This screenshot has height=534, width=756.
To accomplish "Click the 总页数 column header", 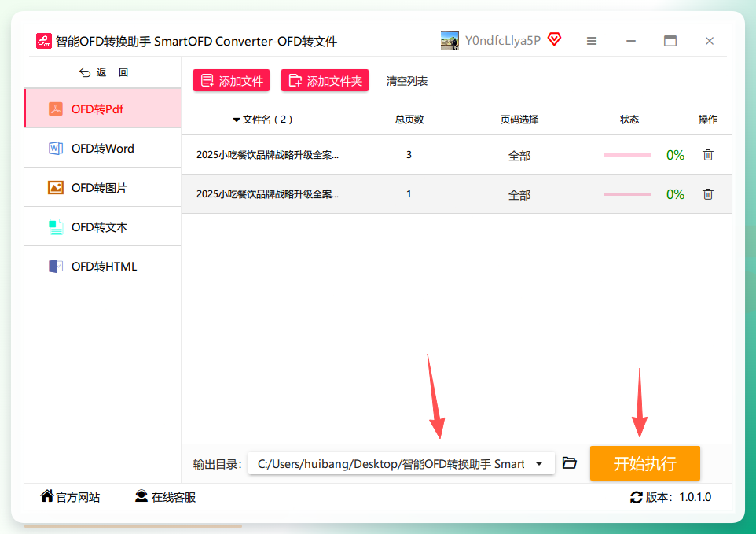I will click(x=409, y=120).
